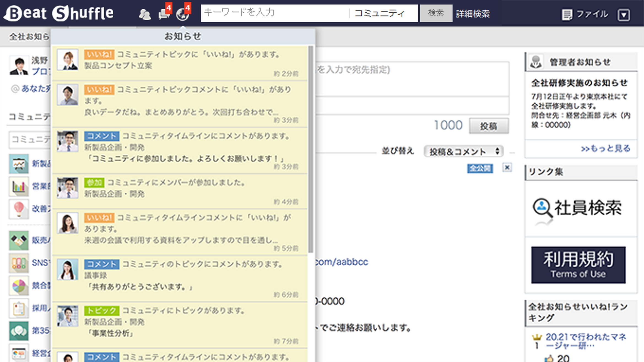Click the handshake community icon in sidebar

(x=19, y=240)
